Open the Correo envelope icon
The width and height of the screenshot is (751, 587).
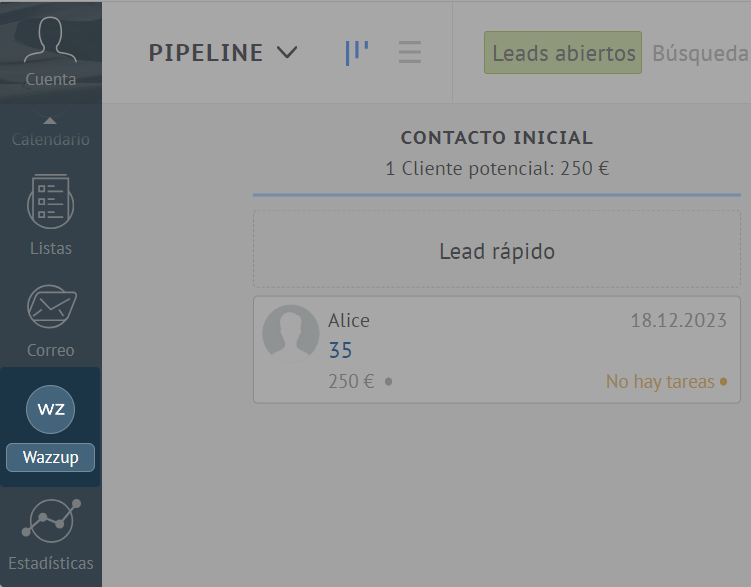tap(50, 307)
